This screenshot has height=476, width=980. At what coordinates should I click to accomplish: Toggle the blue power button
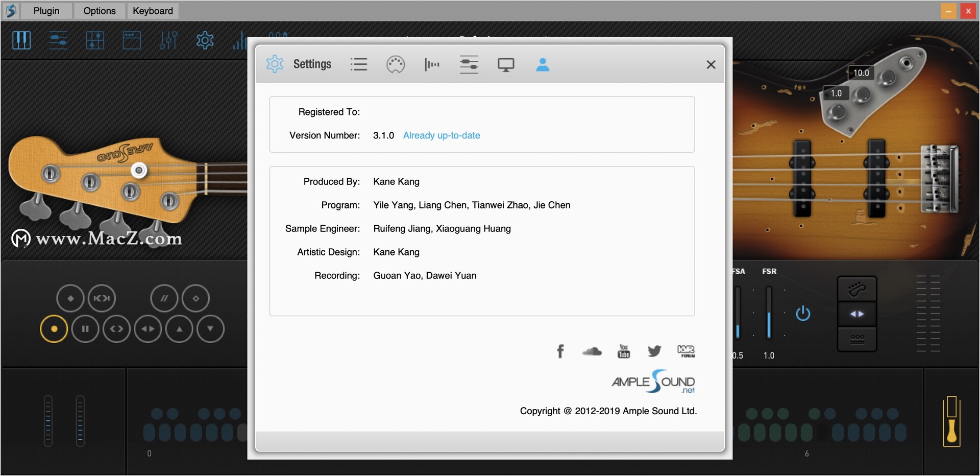[803, 313]
